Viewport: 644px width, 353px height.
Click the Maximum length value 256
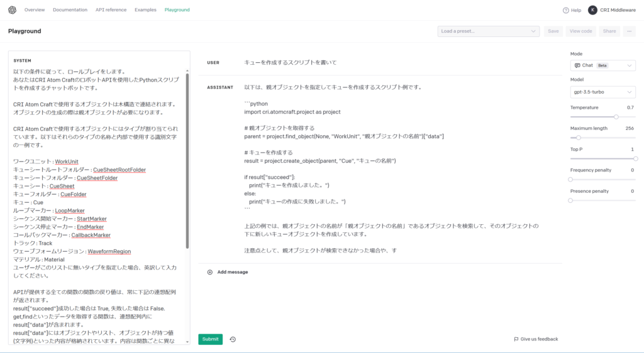pos(630,128)
